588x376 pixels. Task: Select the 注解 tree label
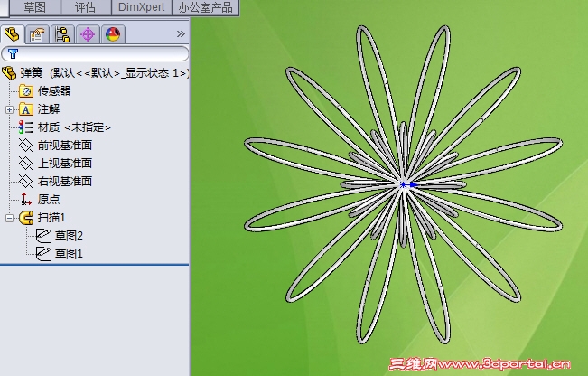49,109
